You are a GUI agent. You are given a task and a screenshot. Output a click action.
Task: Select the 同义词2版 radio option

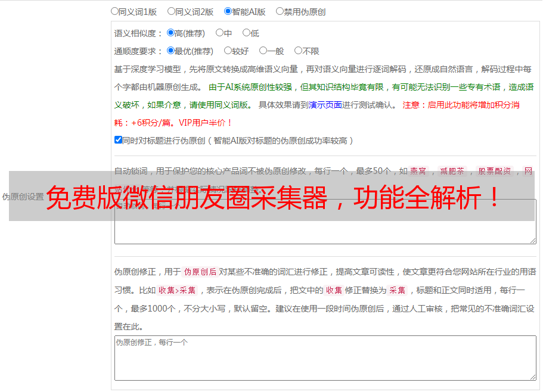171,11
